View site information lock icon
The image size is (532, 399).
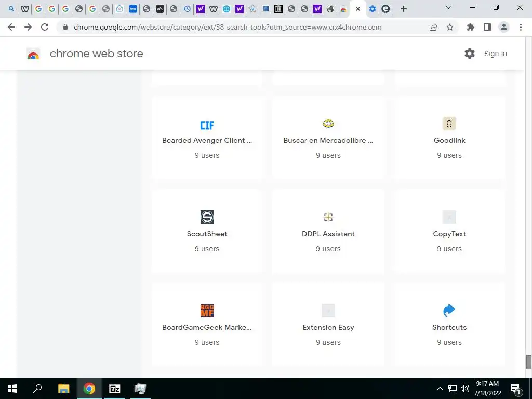[x=65, y=27]
